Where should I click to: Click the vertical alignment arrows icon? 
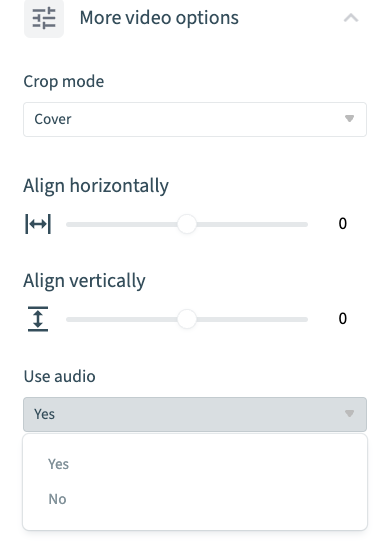38,319
